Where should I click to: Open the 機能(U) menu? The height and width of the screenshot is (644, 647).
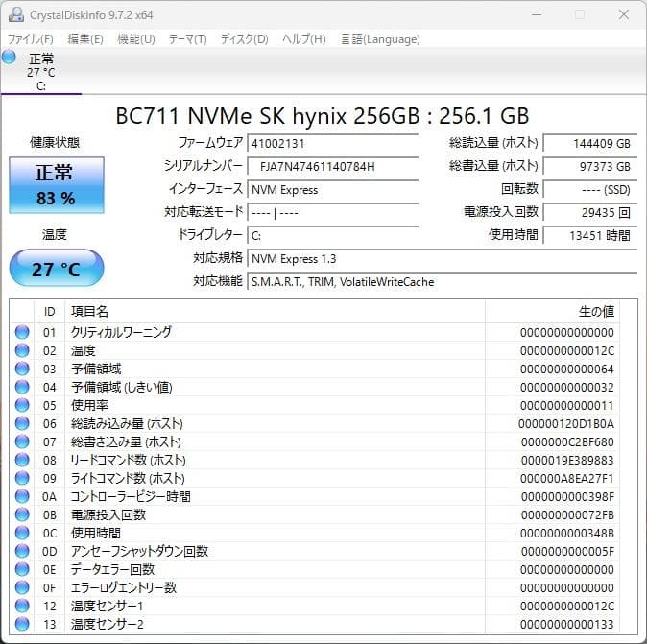(x=136, y=39)
